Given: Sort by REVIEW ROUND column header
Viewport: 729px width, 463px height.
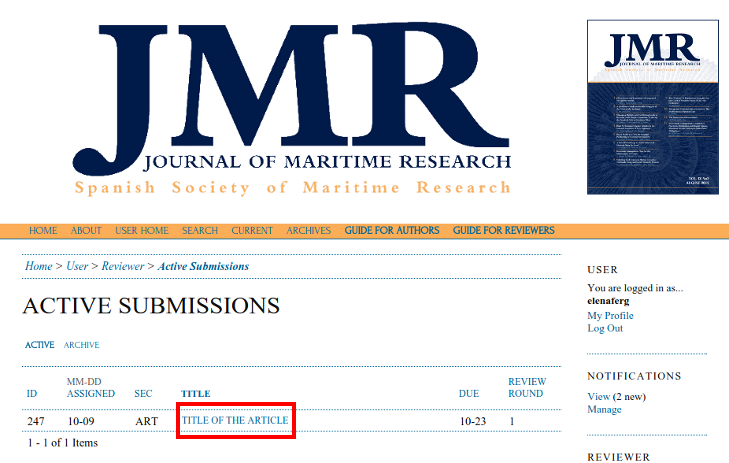Looking at the screenshot, I should [x=527, y=388].
